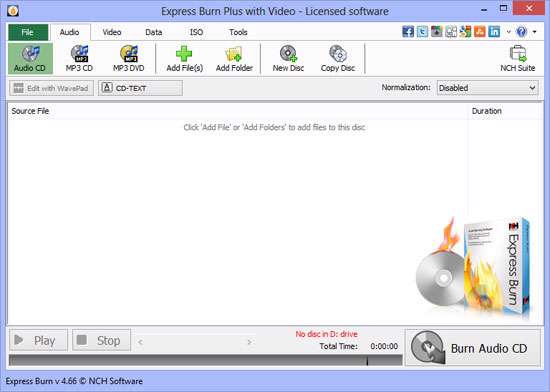
Task: Click the Source File column header
Action: [x=238, y=111]
